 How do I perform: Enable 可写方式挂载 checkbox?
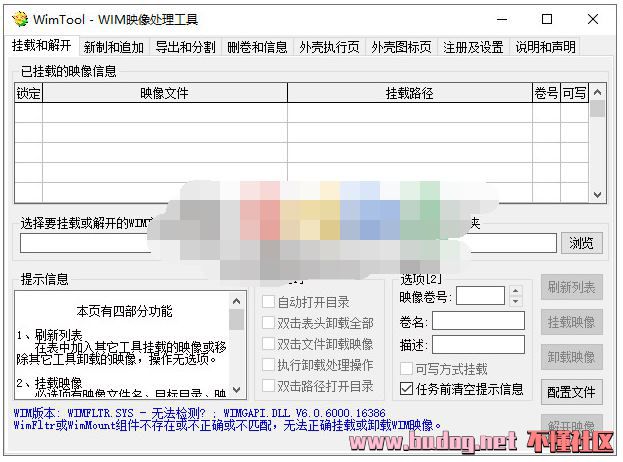406,369
